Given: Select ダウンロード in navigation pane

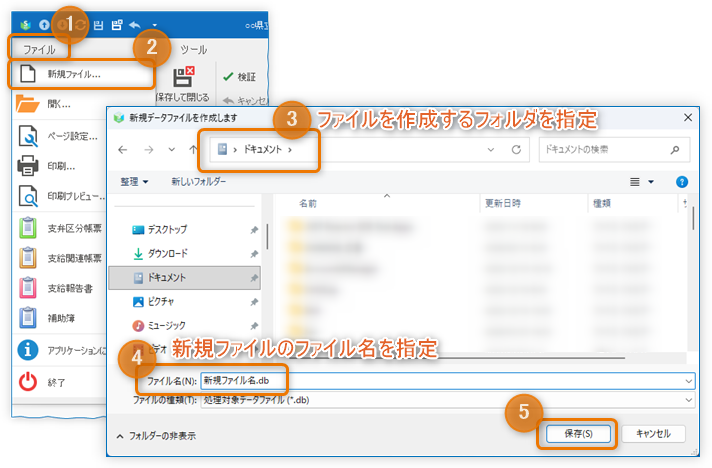Looking at the screenshot, I should pos(184,253).
